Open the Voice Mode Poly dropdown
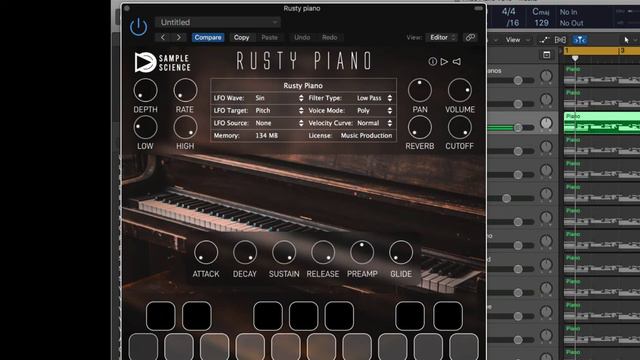Screen dimensions: 640x360 374,111
